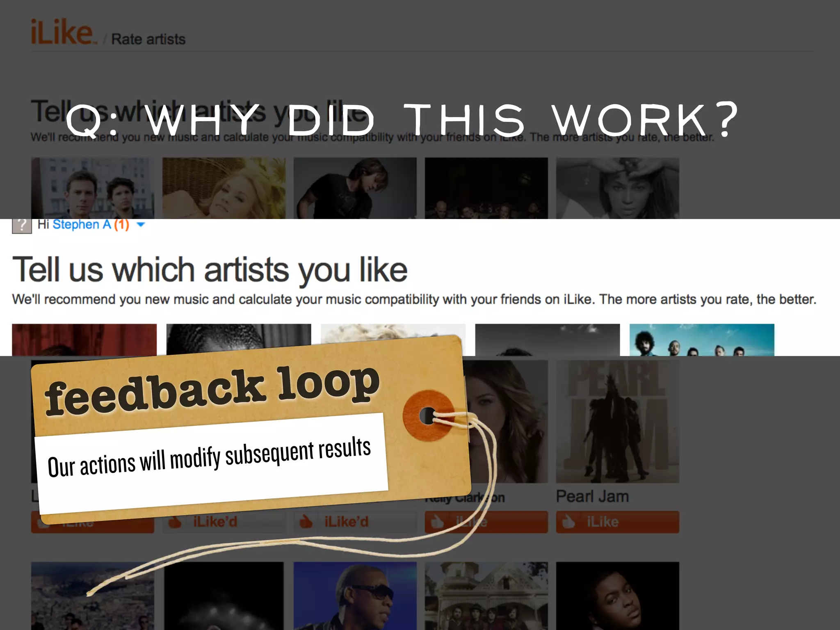Viewport: 840px width, 630px height.
Task: Select the band on rocky landscape photo
Action: click(x=93, y=596)
